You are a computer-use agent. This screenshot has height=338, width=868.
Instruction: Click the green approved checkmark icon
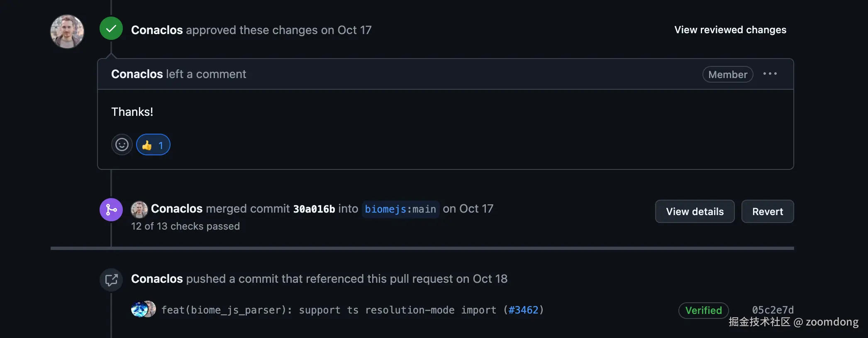111,29
